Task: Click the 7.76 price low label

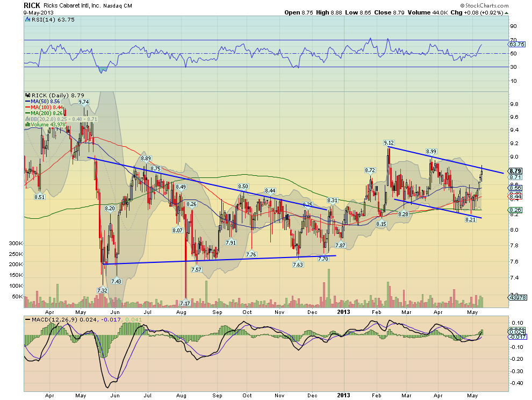Action: pos(251,254)
